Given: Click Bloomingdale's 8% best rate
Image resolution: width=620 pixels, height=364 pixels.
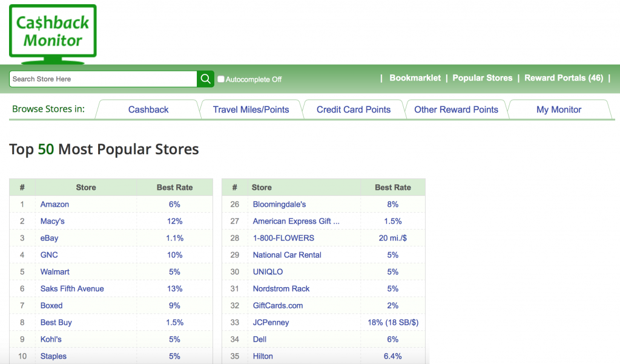Looking at the screenshot, I should click(x=392, y=204).
